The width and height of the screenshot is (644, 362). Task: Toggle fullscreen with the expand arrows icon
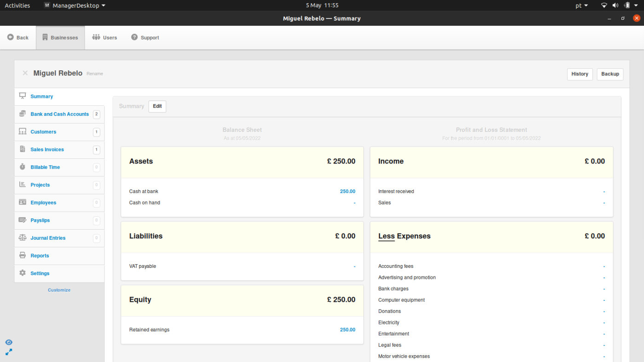[9, 352]
